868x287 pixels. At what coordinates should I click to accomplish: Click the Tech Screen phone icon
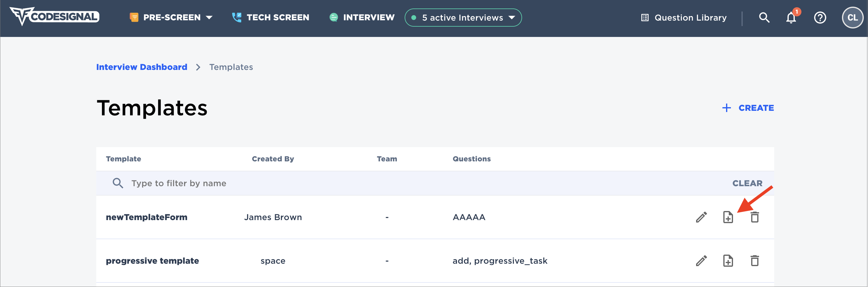click(x=237, y=17)
